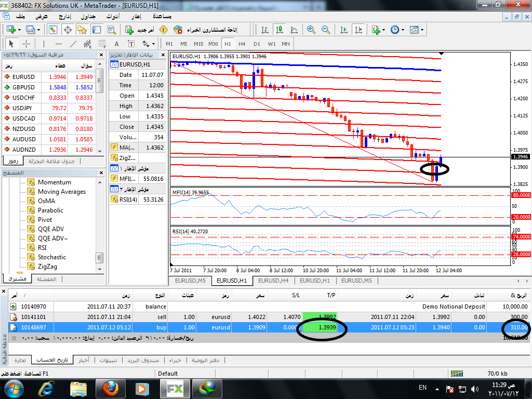The height and width of the screenshot is (399, 532).
Task: Click the New Chart icon
Action: [x=11, y=30]
